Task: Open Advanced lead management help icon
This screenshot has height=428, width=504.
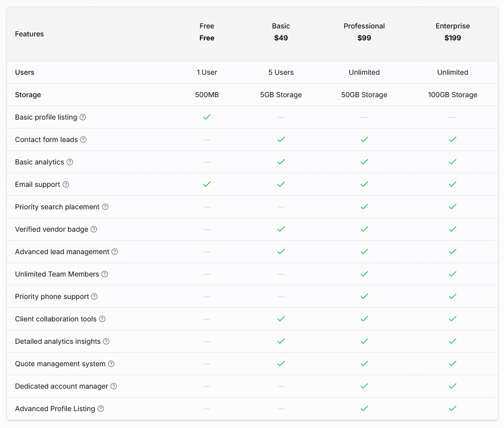Action: (x=115, y=252)
